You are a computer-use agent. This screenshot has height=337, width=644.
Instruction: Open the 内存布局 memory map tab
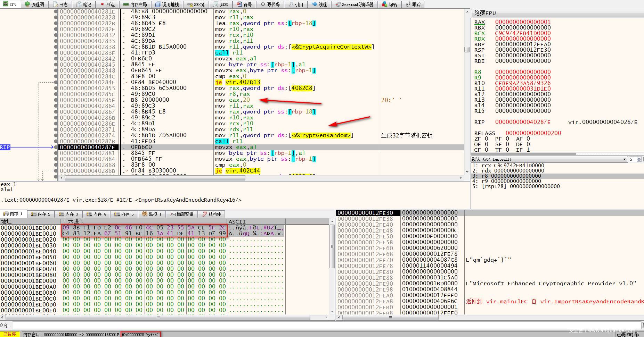coord(135,5)
